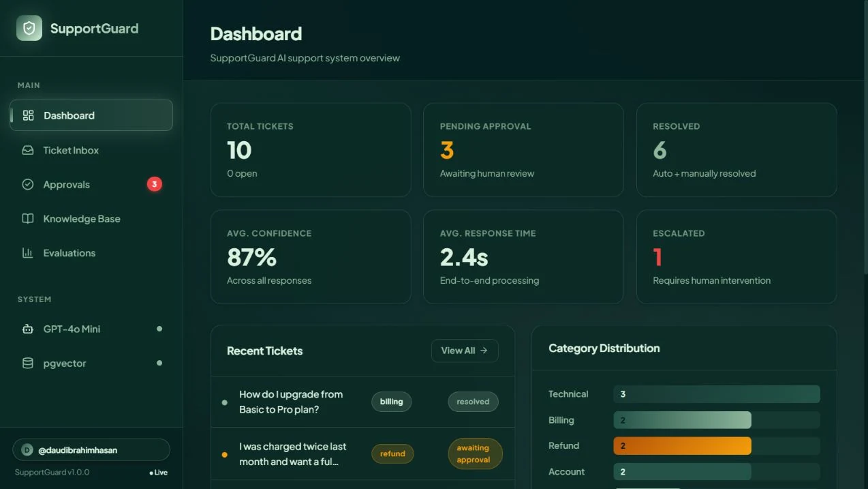Click the resolved status pill
Image resolution: width=868 pixels, height=489 pixels.
point(473,402)
